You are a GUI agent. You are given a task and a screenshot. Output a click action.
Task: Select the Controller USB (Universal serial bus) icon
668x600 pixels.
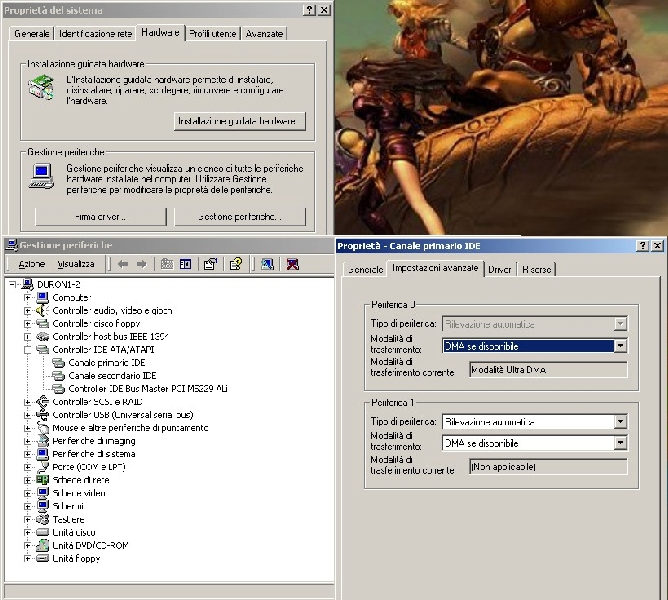point(43,415)
